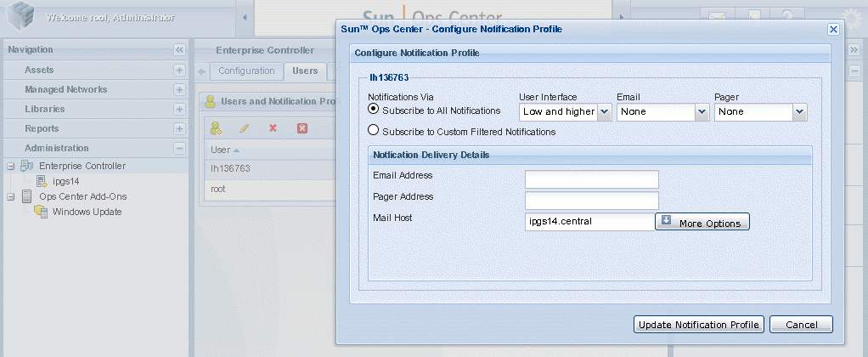This screenshot has width=868, height=357.
Task: Click the Windows Update folder icon
Action: tap(41, 212)
